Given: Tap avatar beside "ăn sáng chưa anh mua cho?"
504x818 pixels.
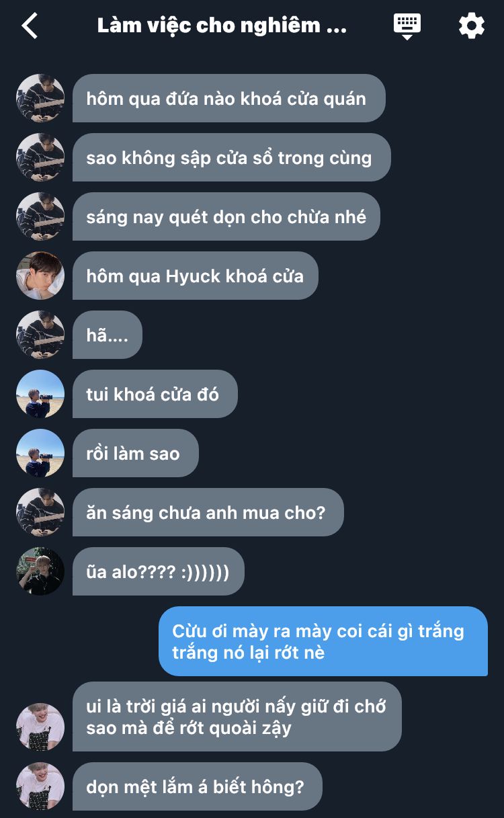Looking at the screenshot, I should 40,512.
